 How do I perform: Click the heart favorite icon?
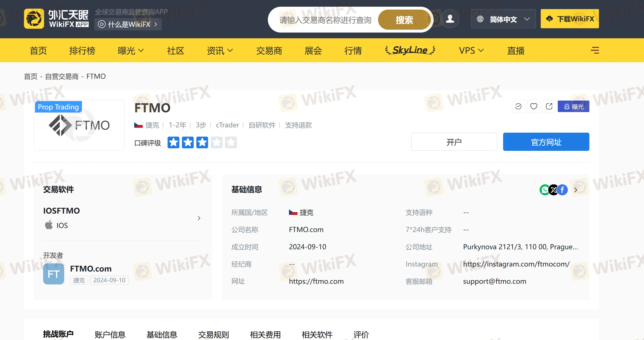click(x=534, y=106)
